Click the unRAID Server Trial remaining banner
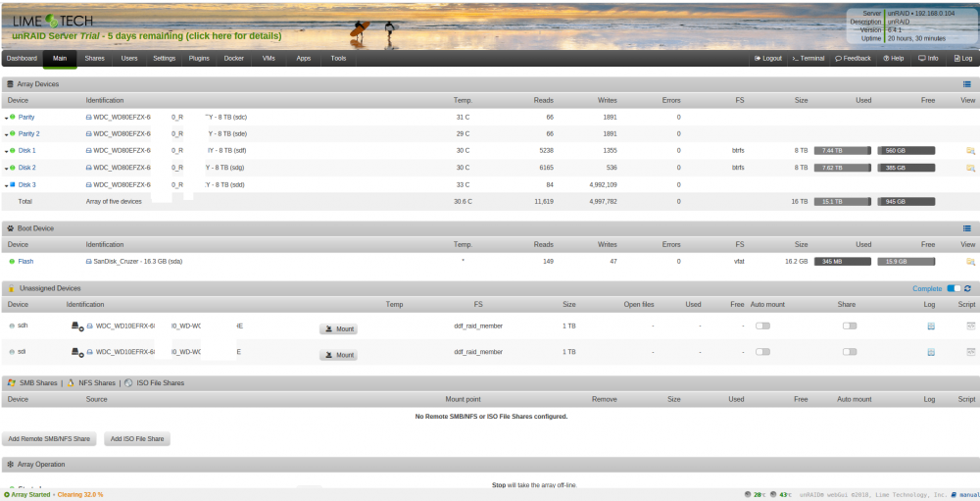The height and width of the screenshot is (501, 980). [146, 36]
